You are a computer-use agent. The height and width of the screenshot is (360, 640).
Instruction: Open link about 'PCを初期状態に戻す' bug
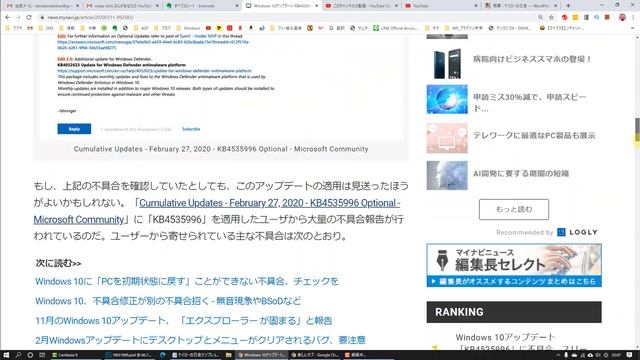coord(187,281)
